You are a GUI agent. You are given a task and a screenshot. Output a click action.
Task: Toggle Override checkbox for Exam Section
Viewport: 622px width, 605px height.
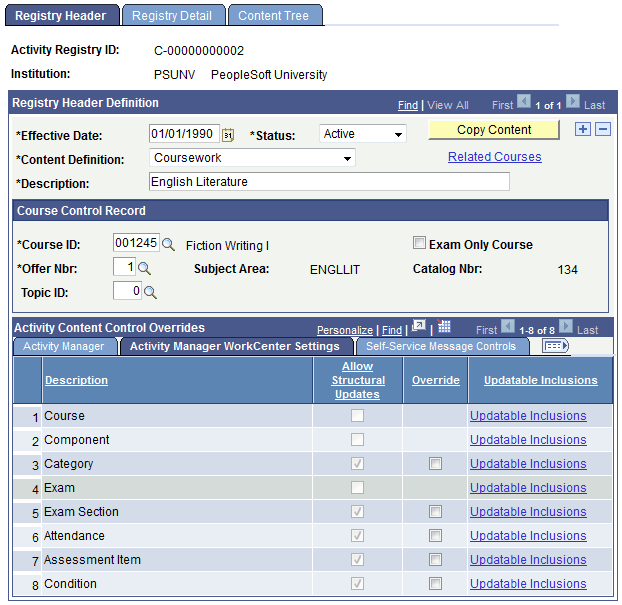coord(435,511)
